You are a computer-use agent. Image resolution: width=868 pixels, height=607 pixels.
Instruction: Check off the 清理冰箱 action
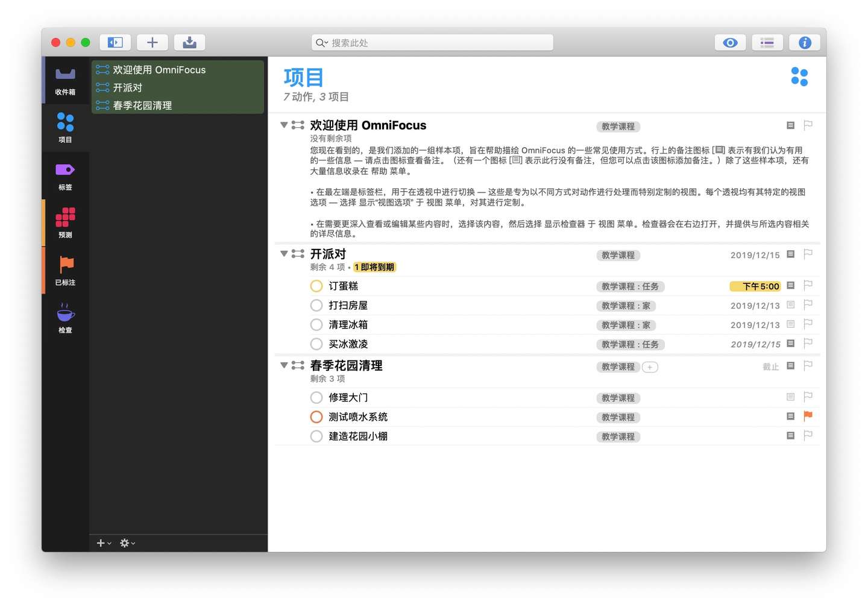316,324
